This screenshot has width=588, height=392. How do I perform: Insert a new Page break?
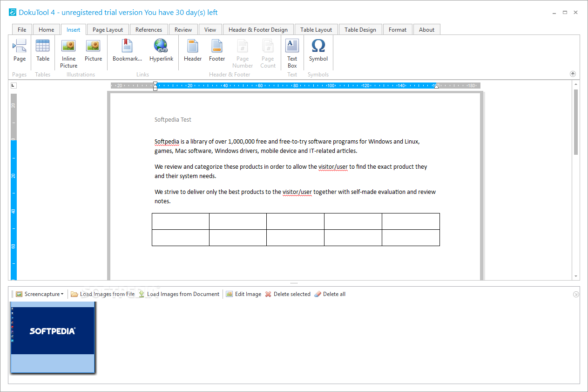point(20,50)
